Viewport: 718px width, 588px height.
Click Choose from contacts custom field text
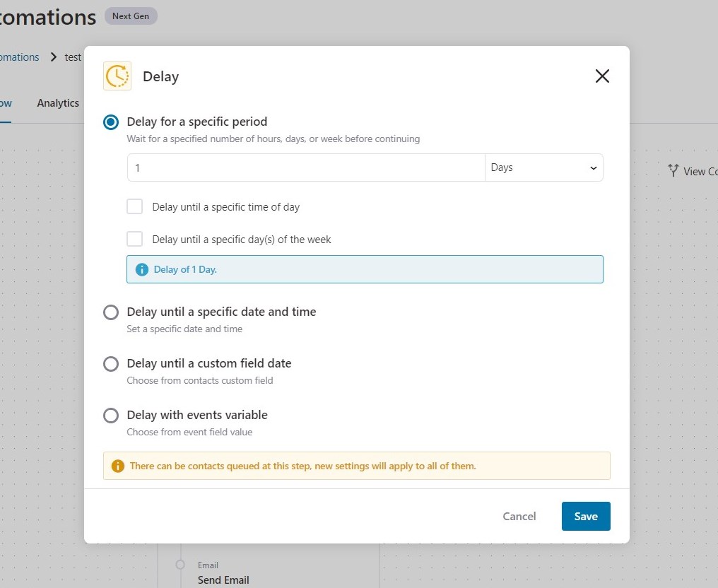point(200,380)
